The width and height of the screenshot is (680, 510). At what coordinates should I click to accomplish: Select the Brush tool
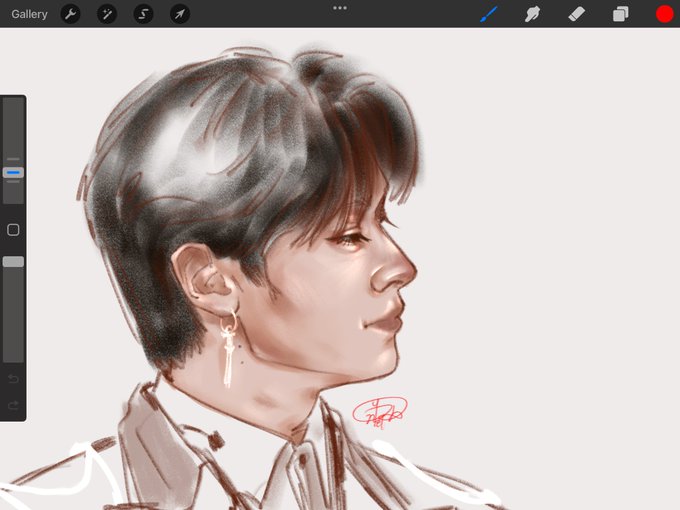coord(489,14)
